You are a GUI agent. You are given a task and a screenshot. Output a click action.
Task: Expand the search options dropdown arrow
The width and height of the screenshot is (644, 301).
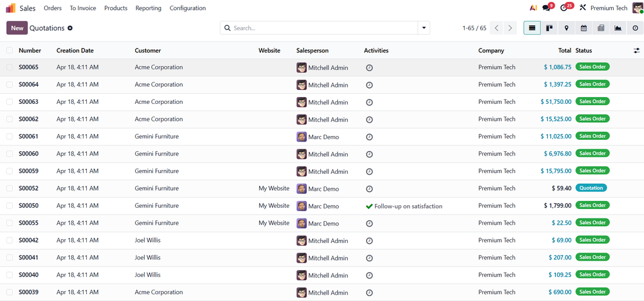coord(424,28)
